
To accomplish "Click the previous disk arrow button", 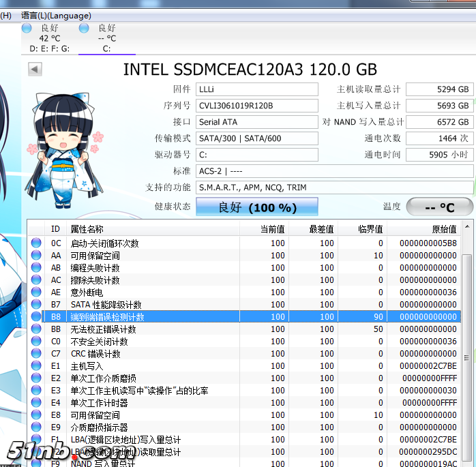I will click(35, 69).
